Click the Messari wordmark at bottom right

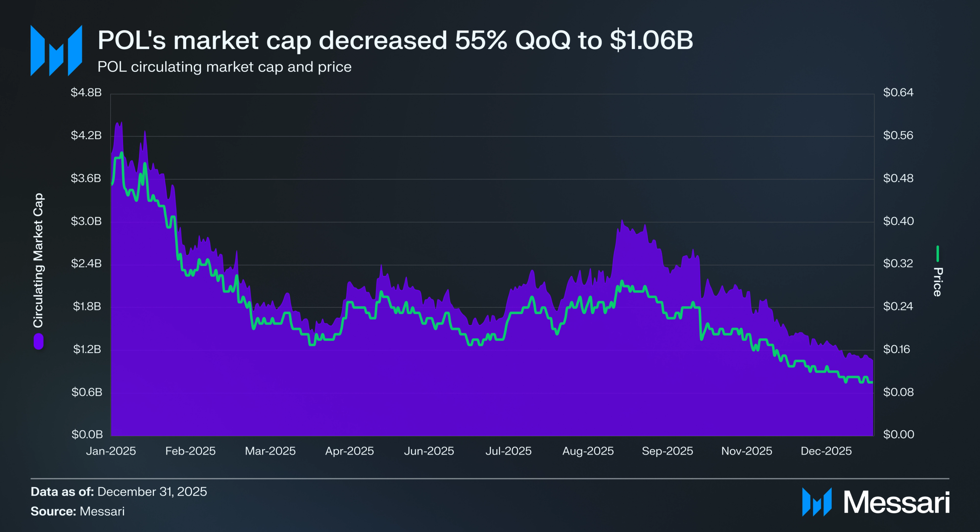click(x=896, y=502)
